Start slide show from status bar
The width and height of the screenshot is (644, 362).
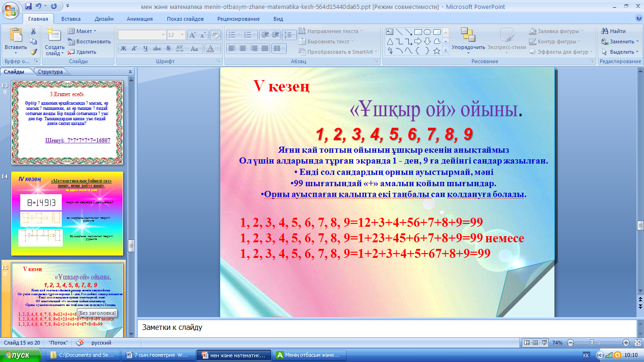(545, 343)
